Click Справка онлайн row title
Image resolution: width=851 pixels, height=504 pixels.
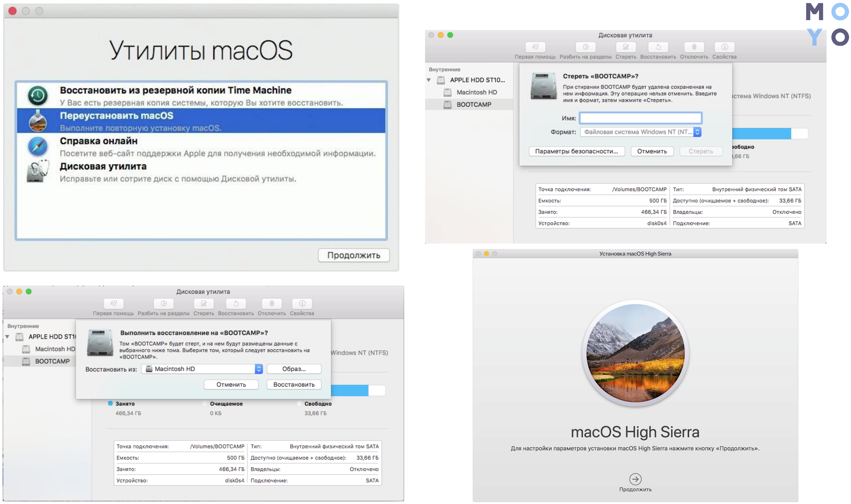(x=99, y=141)
